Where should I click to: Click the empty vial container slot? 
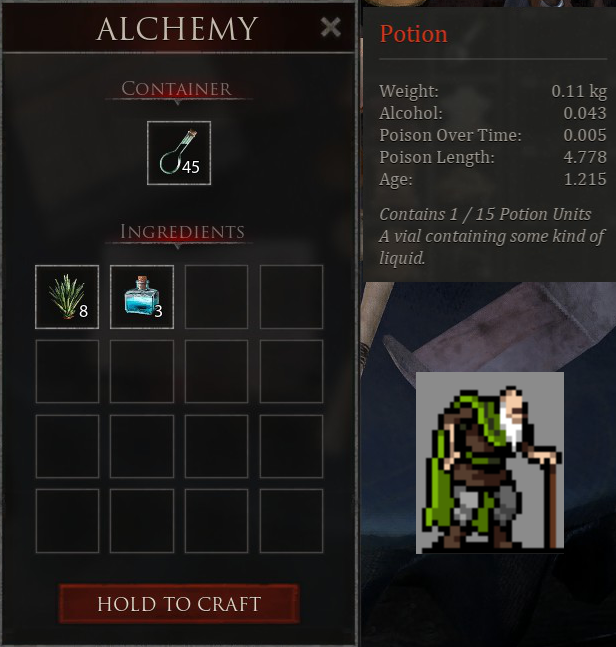click(x=179, y=153)
